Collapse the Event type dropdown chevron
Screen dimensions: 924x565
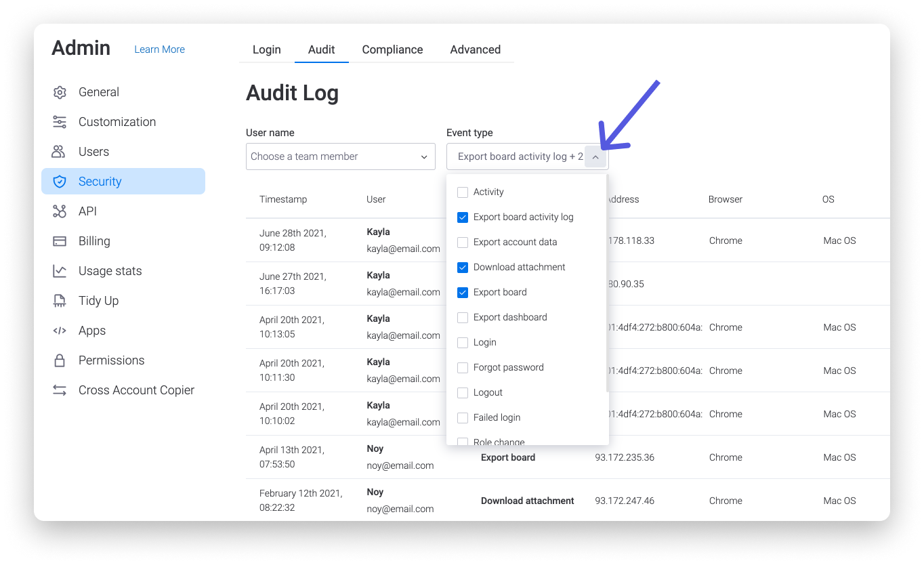click(595, 157)
